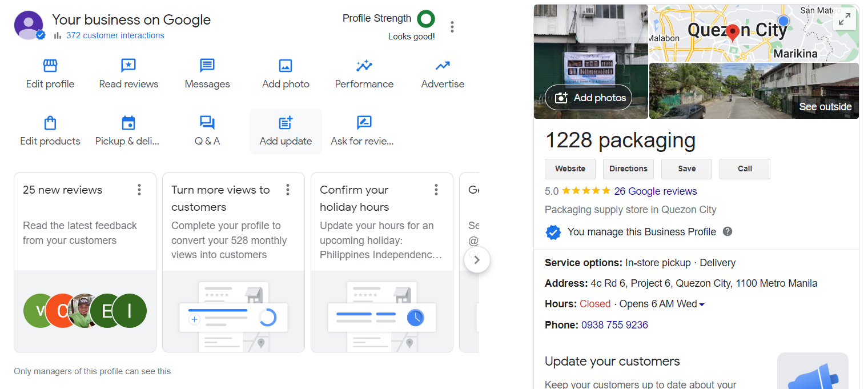Click Packaging supply store in Quezon City text
The height and width of the screenshot is (389, 868).
630,210
